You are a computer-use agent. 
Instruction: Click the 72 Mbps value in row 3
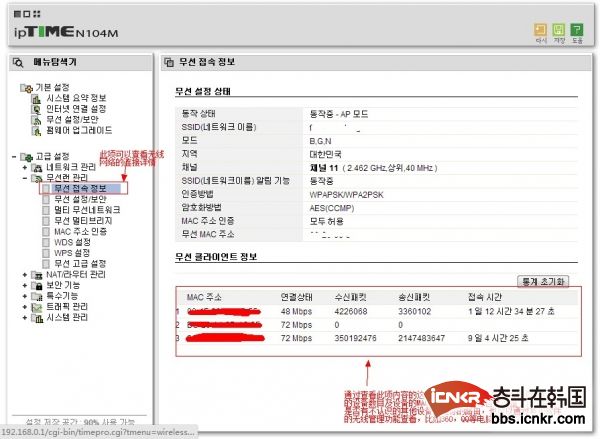296,338
